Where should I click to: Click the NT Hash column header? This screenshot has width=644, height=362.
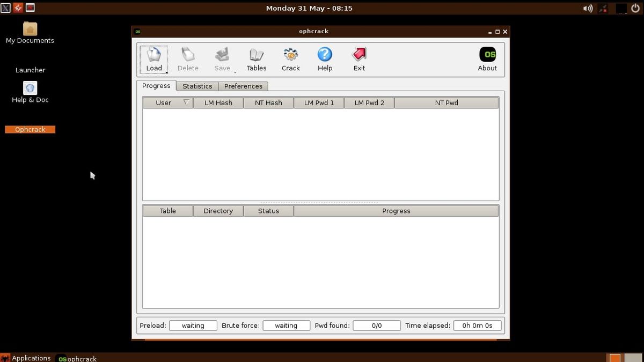click(268, 102)
